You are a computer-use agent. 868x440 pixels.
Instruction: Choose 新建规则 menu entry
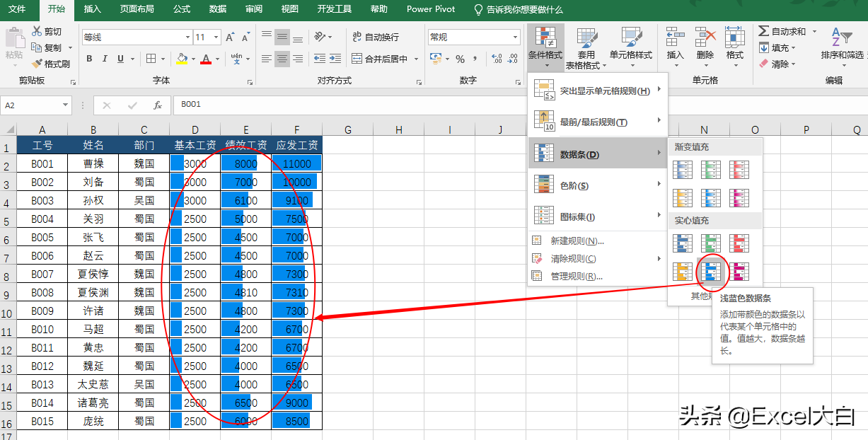[x=598, y=241]
